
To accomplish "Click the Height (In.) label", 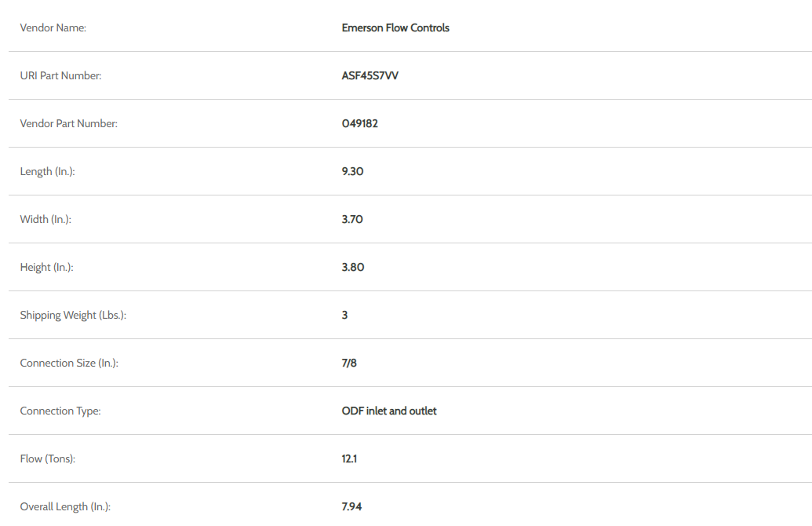I will [46, 268].
